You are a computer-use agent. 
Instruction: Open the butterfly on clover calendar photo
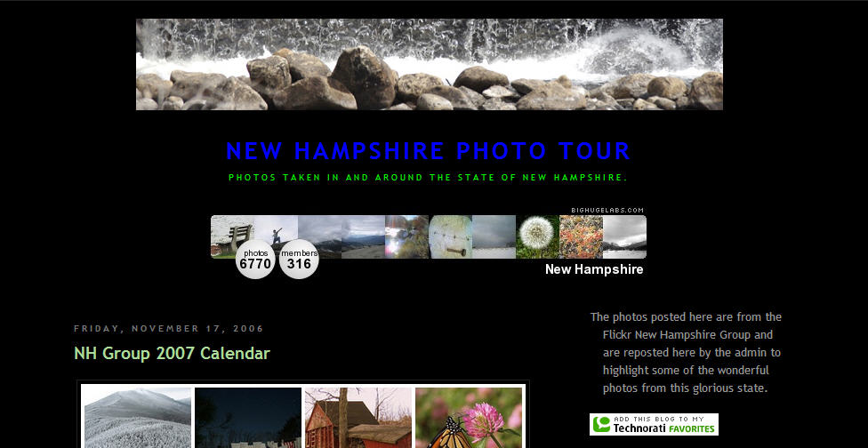[x=469, y=417]
